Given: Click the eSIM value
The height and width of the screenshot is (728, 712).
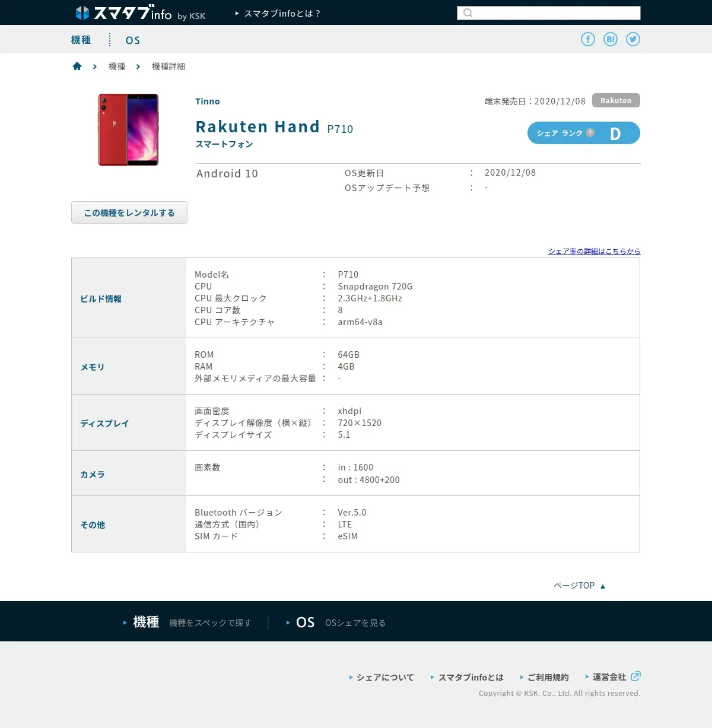Looking at the screenshot, I should (x=348, y=536).
